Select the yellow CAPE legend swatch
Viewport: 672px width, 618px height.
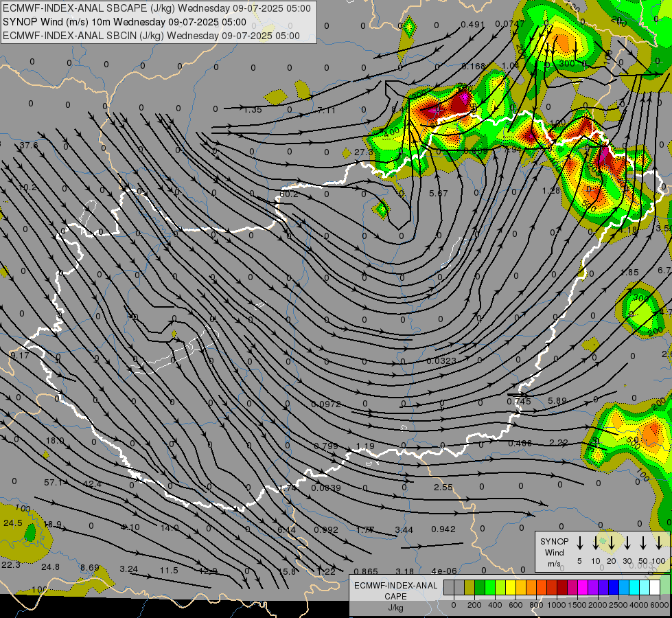coord(511,587)
